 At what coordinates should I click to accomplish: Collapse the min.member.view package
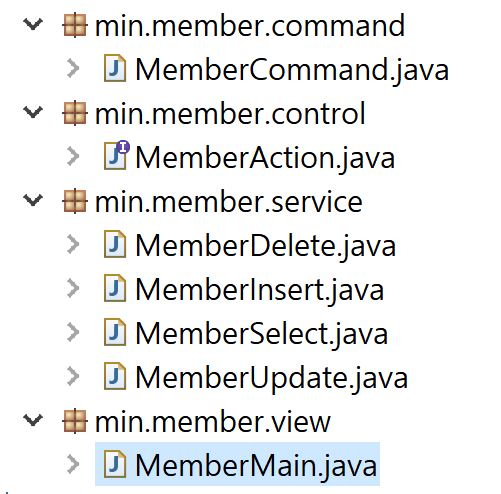pyautogui.click(x=33, y=421)
